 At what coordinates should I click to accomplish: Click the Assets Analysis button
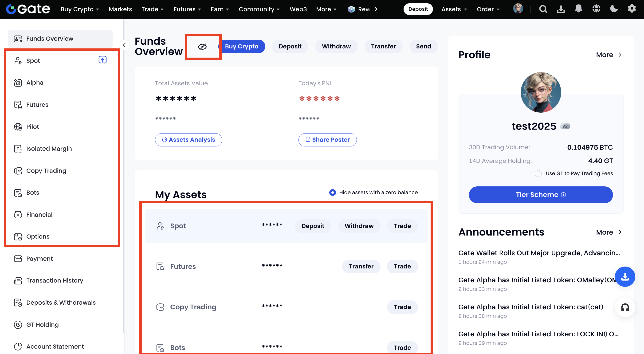click(x=188, y=140)
